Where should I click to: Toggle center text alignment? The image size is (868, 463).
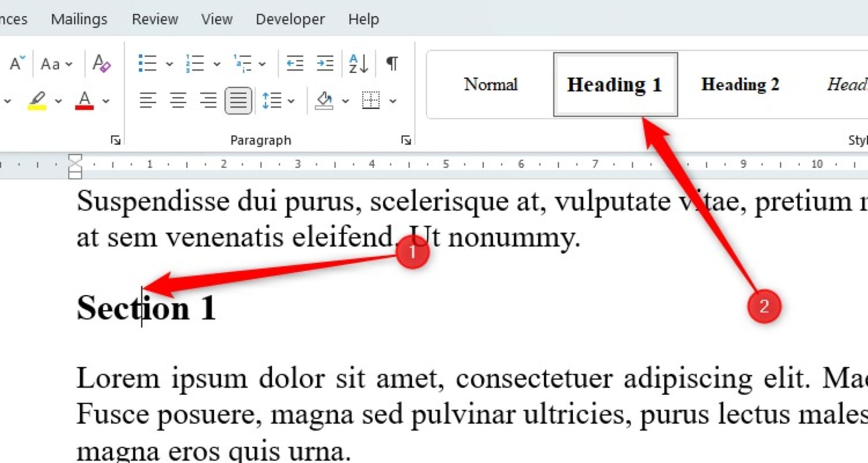178,100
